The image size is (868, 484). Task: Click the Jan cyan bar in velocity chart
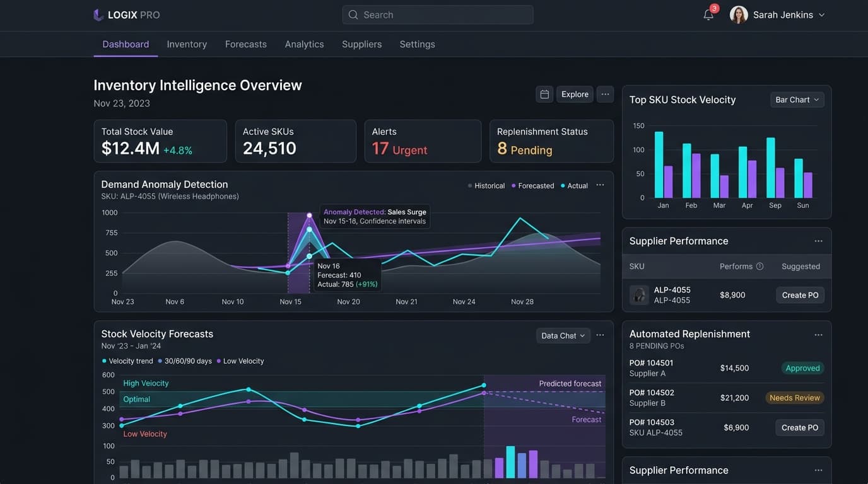click(659, 164)
